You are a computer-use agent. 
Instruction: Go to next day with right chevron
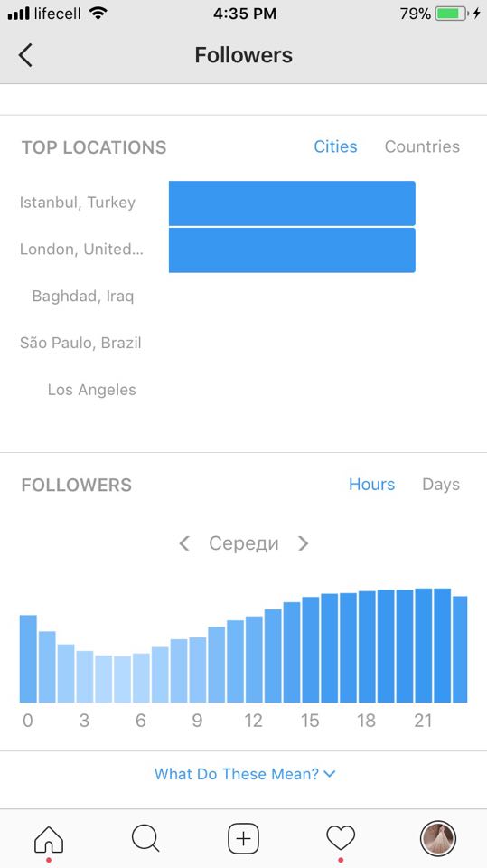304,543
